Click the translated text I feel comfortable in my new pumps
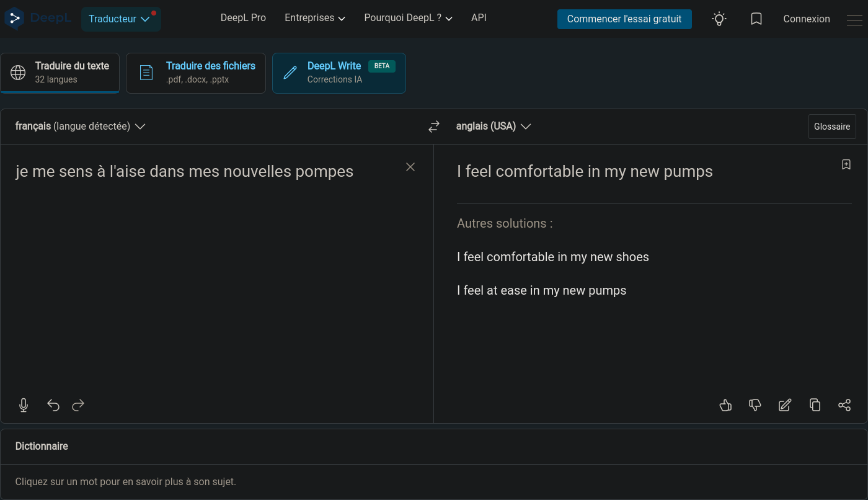 pyautogui.click(x=585, y=171)
